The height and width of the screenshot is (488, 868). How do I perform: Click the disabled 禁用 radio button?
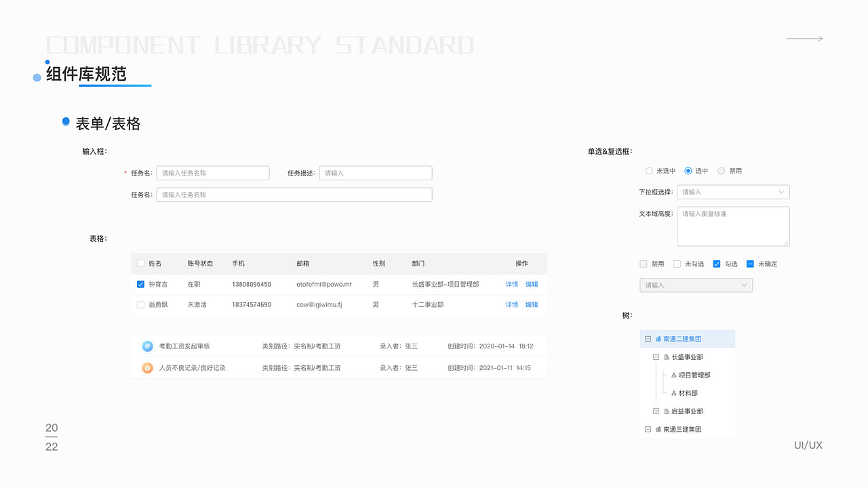coord(721,171)
